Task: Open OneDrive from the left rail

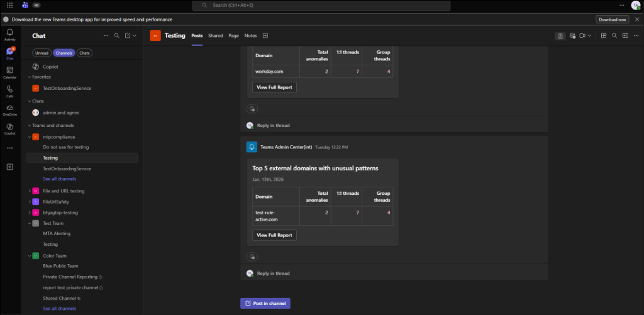Action: pos(9,110)
